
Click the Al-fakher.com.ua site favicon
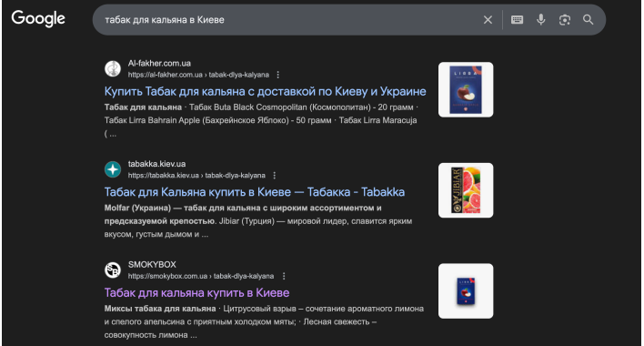pyautogui.click(x=113, y=68)
